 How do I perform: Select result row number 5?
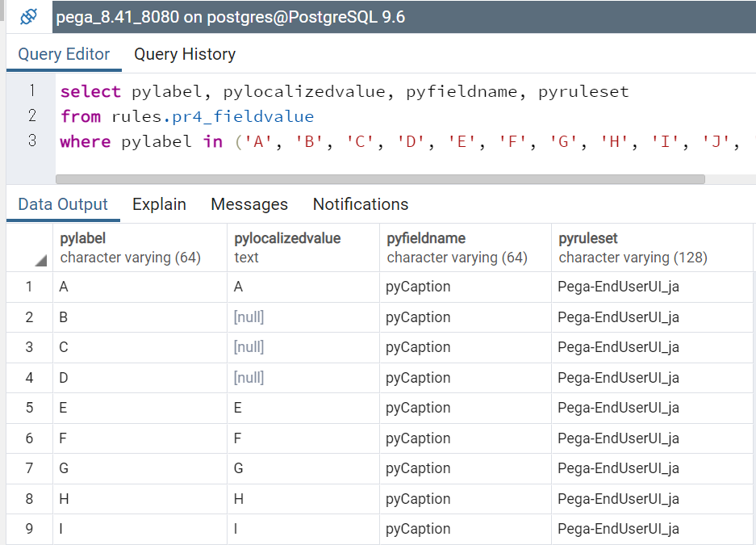click(x=29, y=408)
